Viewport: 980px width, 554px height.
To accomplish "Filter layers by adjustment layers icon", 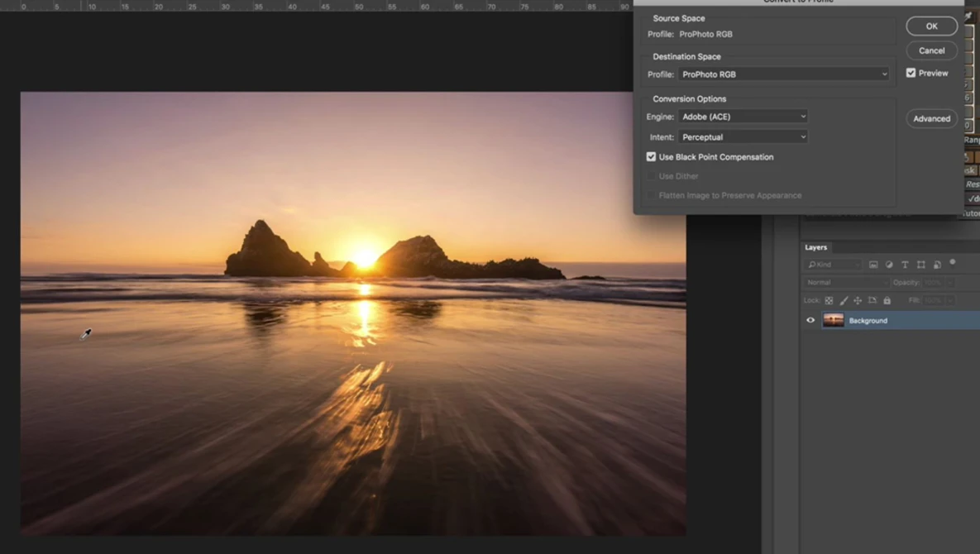I will point(889,265).
